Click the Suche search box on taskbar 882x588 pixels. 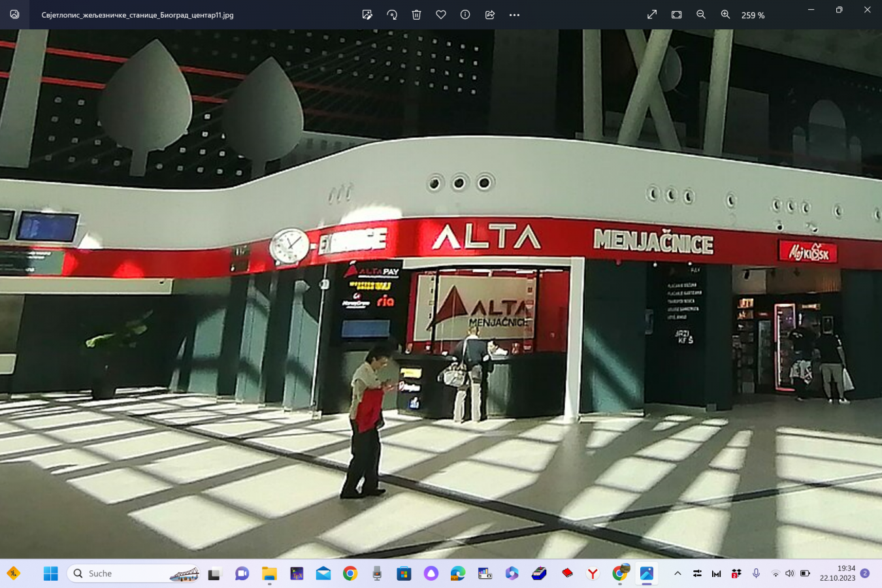click(x=134, y=574)
